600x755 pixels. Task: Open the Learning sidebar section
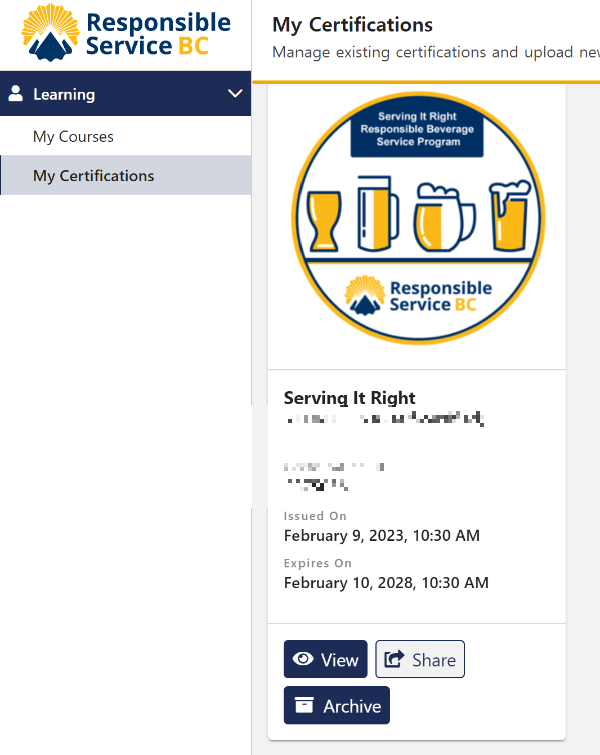click(125, 93)
